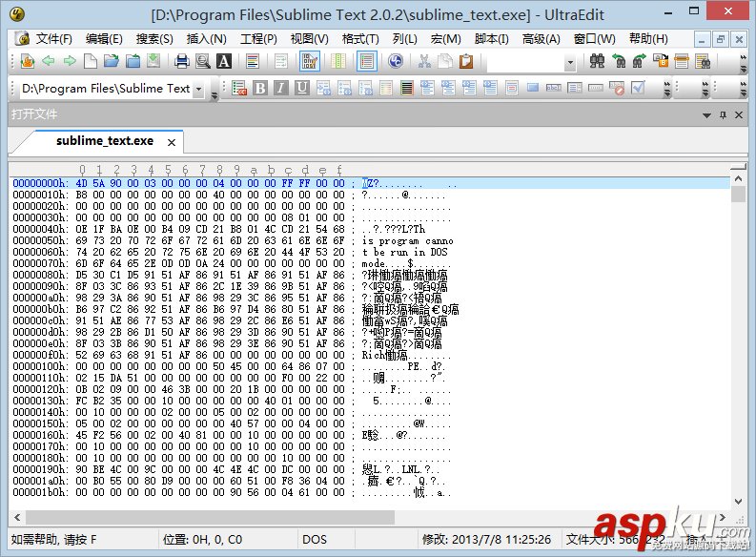Expand HTML toolbar overflow chevron
The width and height of the screenshot is (756, 557).
pyautogui.click(x=666, y=90)
